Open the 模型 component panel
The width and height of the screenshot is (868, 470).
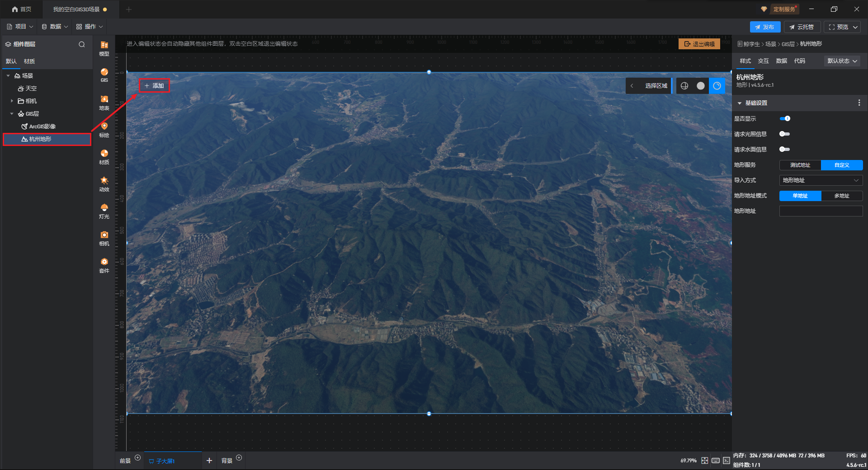click(104, 48)
